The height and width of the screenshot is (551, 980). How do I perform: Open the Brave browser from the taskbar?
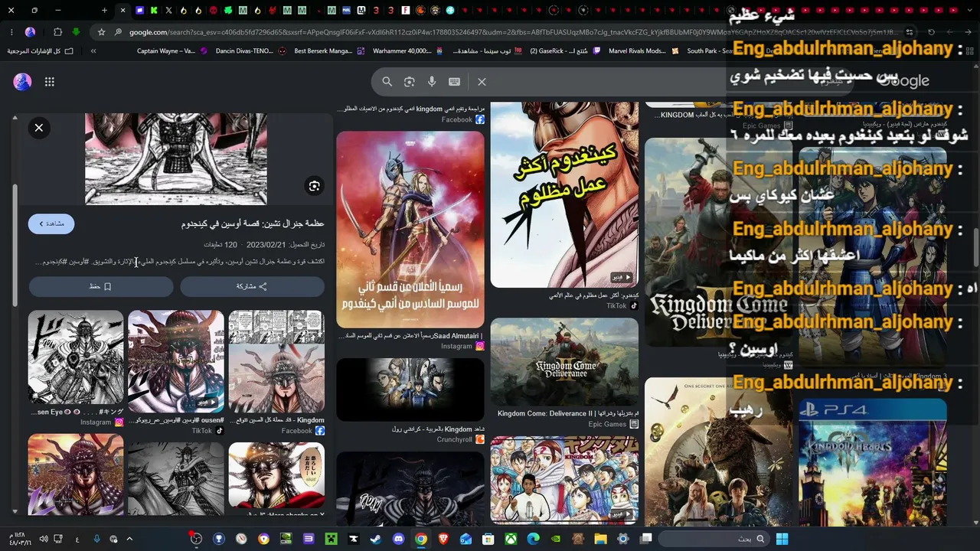(x=443, y=539)
